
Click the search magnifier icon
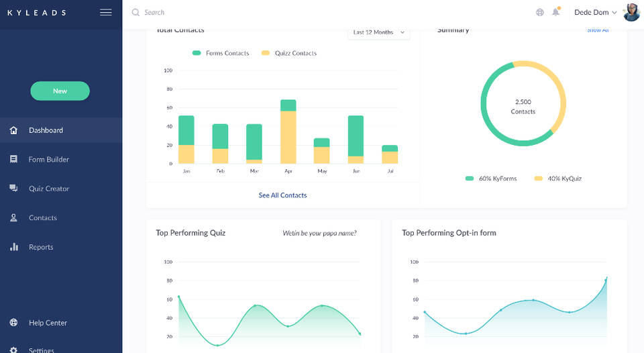pyautogui.click(x=136, y=12)
